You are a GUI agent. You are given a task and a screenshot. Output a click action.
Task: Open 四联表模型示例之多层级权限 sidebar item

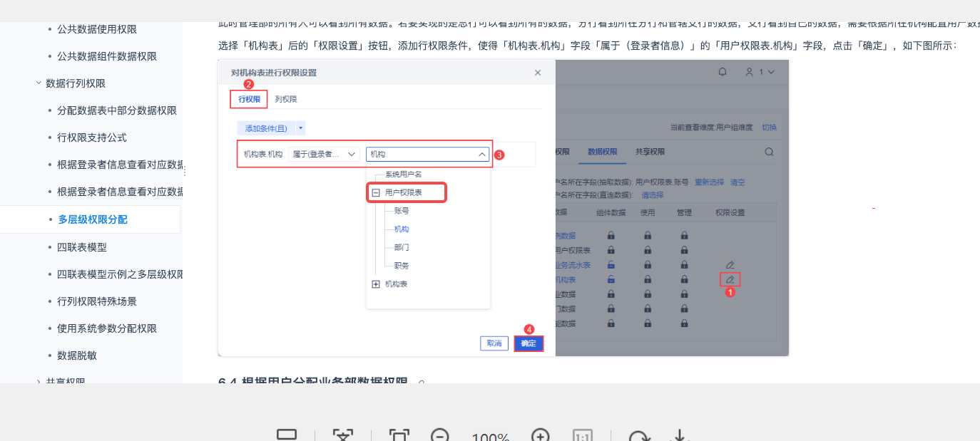click(120, 274)
